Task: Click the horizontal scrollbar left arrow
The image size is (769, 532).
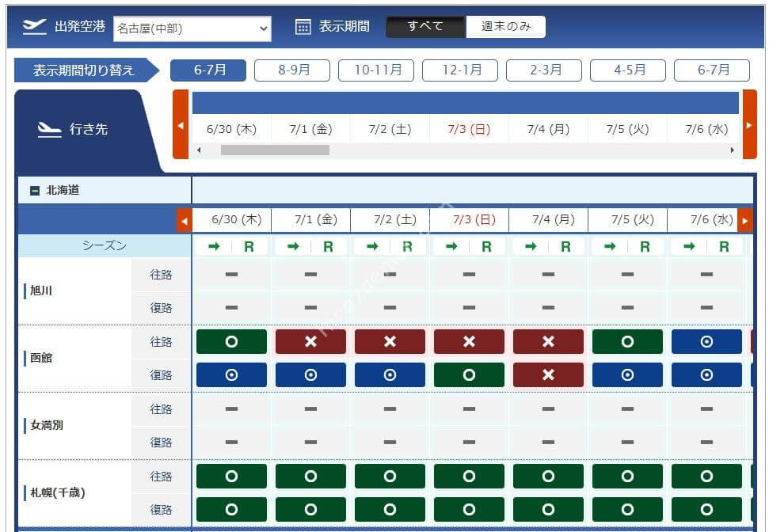Action: [199, 150]
